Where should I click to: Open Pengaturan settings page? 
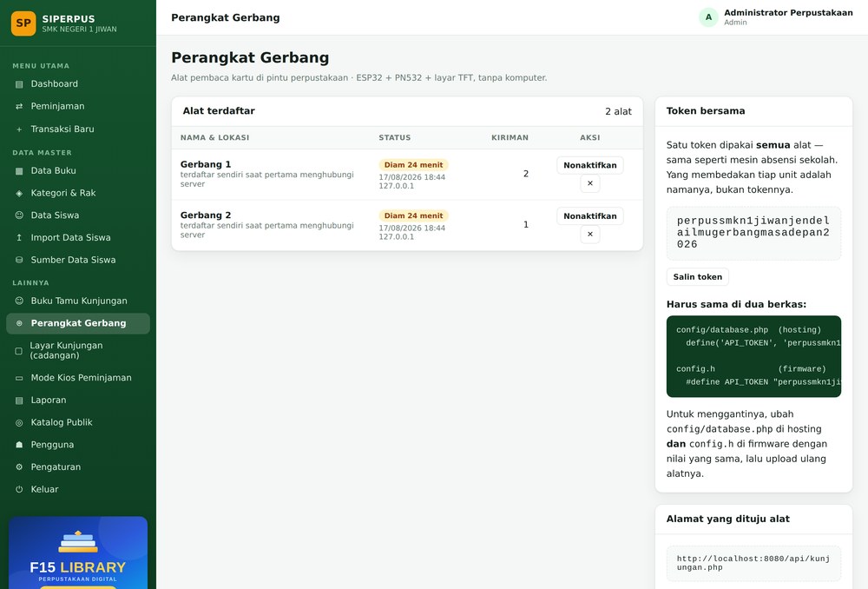tap(78, 467)
